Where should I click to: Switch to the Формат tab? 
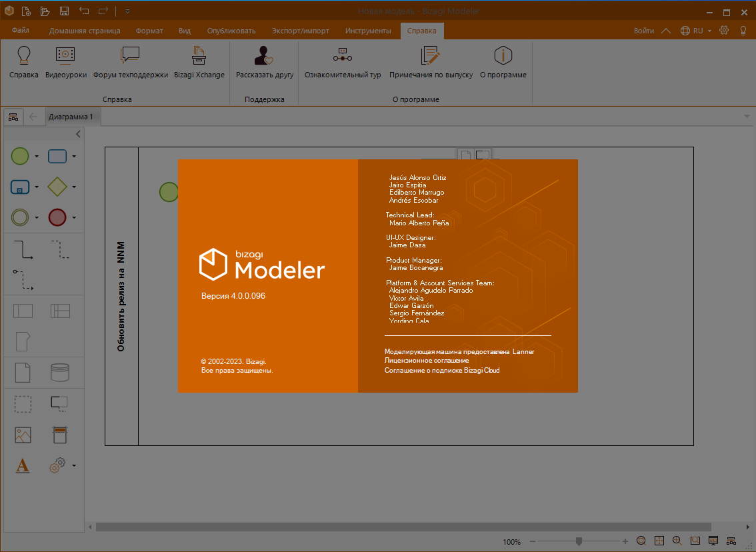click(149, 31)
